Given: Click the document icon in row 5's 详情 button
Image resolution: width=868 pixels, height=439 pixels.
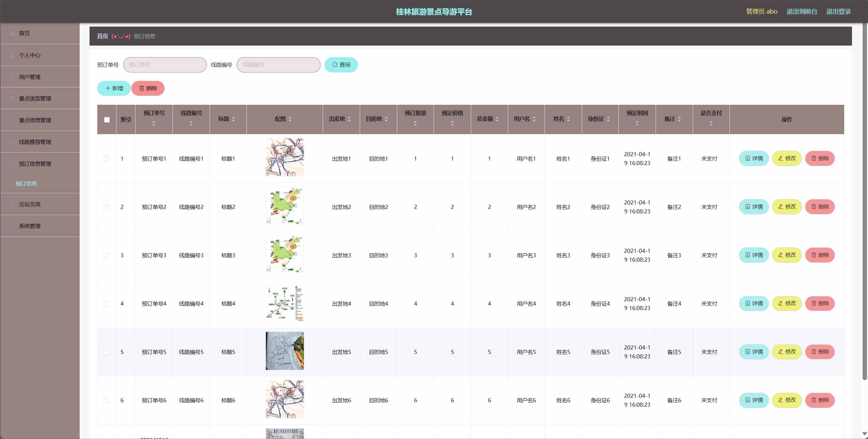Looking at the screenshot, I should pyautogui.click(x=748, y=352).
